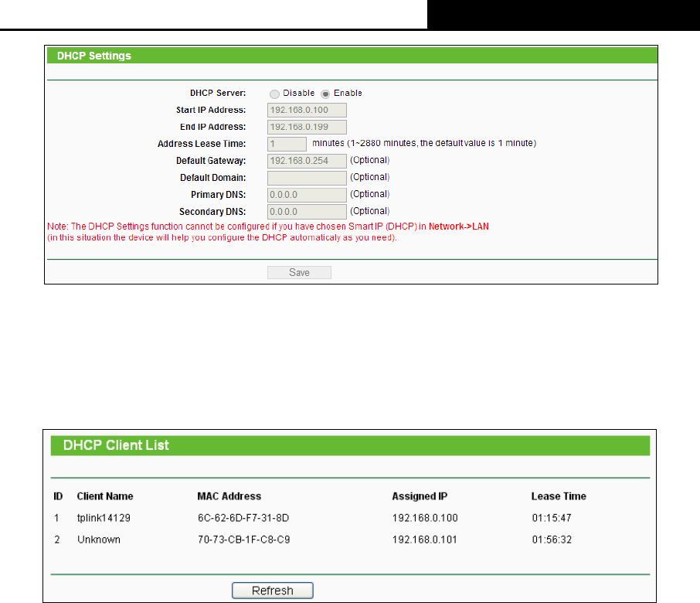Click the Client Name column header

[105, 496]
